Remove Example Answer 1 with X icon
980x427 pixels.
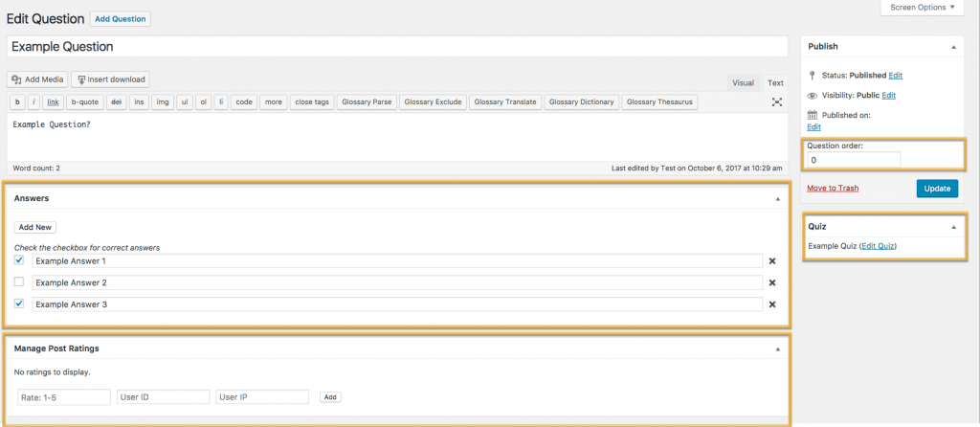(772, 260)
